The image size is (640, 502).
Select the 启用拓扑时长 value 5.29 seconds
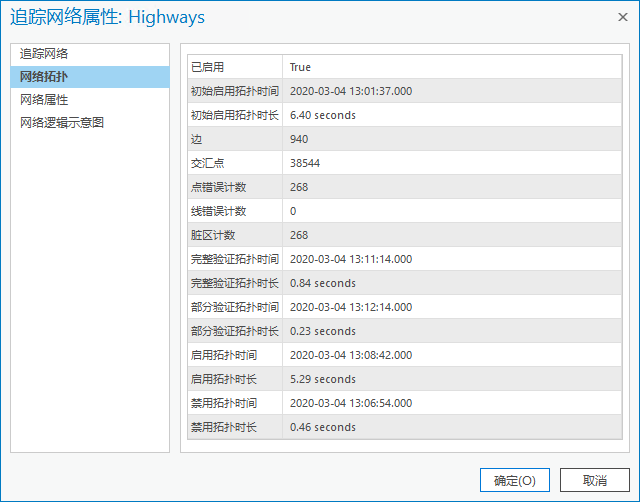322,379
